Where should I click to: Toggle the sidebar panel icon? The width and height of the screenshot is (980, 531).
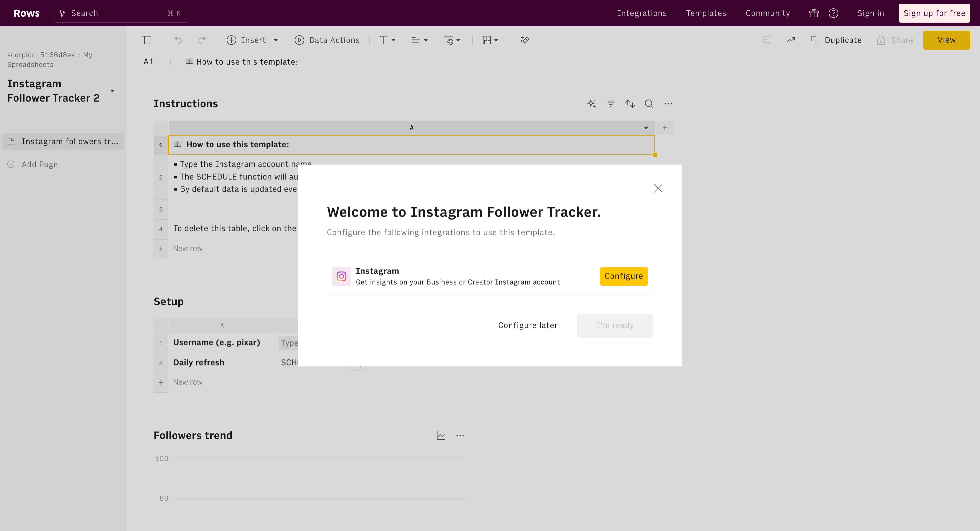click(146, 40)
